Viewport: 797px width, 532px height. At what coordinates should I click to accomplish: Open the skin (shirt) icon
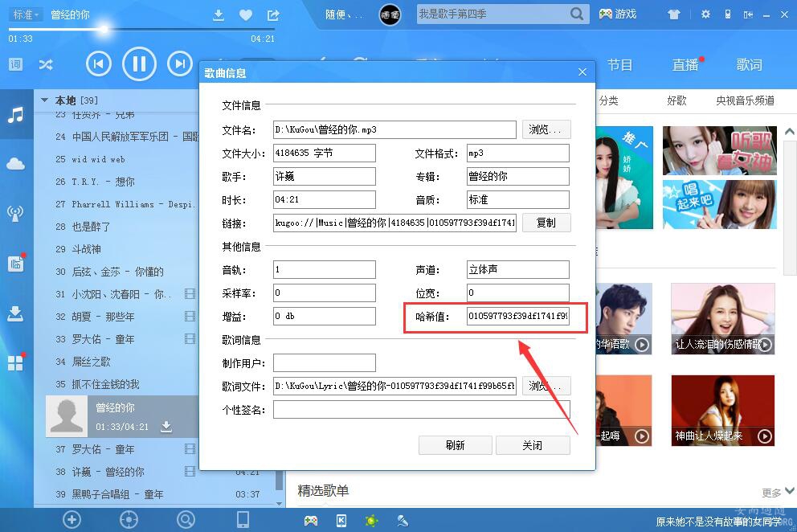(674, 14)
